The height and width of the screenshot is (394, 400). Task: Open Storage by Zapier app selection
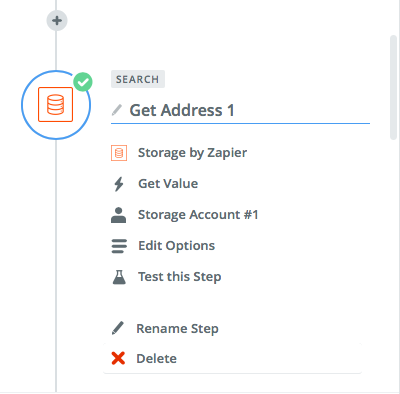click(192, 153)
